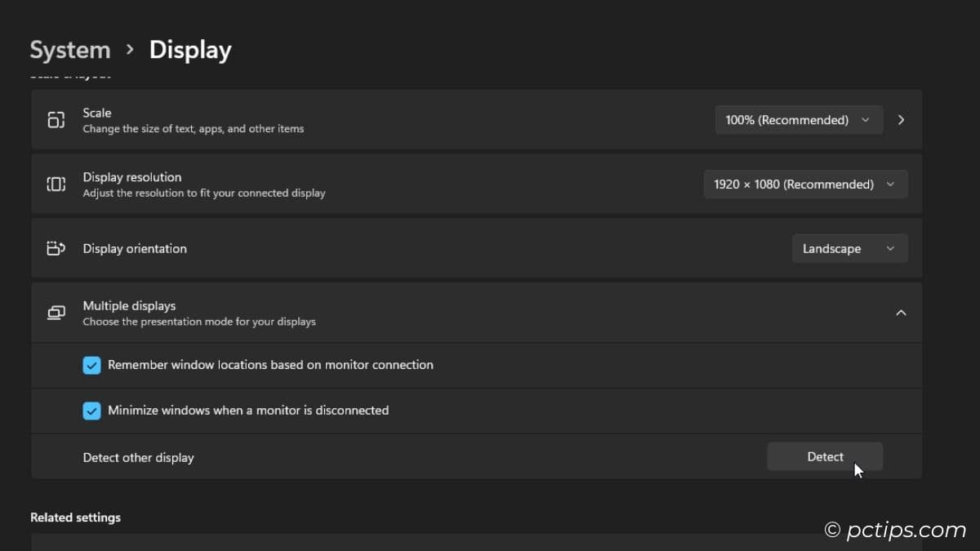
Task: Click the Display resolution icon
Action: pos(56,184)
